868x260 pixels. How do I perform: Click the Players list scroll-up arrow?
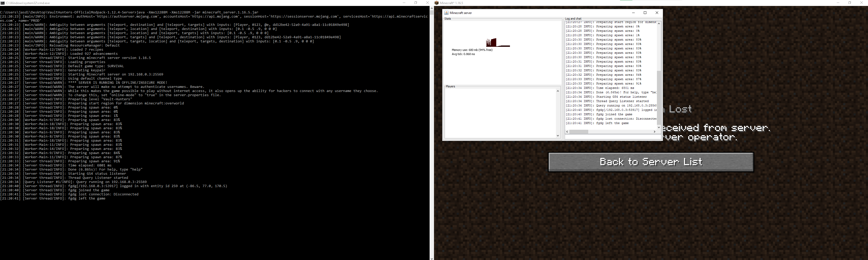(x=558, y=91)
